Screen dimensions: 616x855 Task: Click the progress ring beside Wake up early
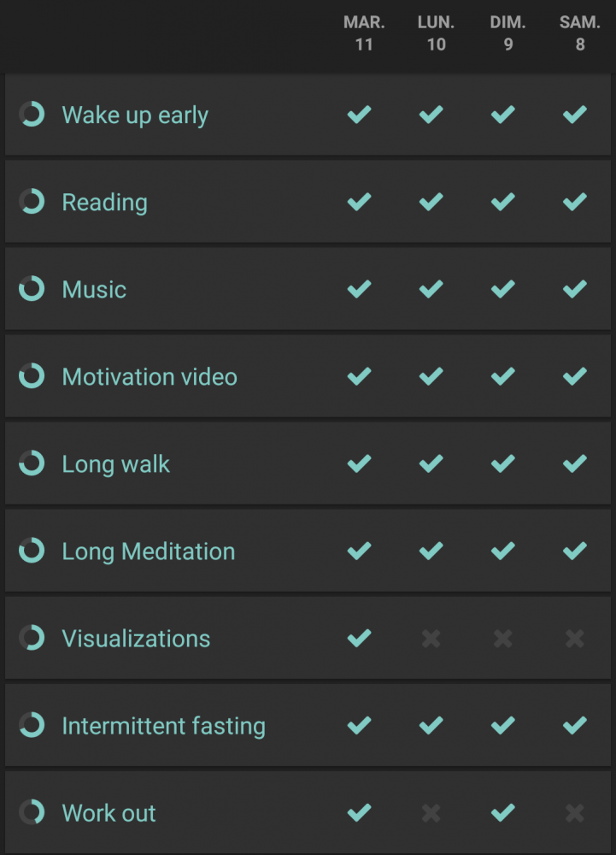coord(32,115)
